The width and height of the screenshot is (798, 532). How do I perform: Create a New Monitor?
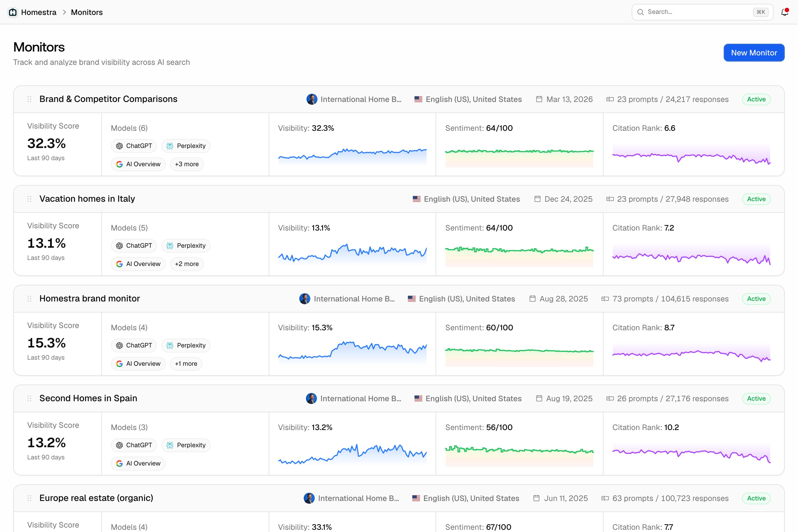(x=754, y=53)
